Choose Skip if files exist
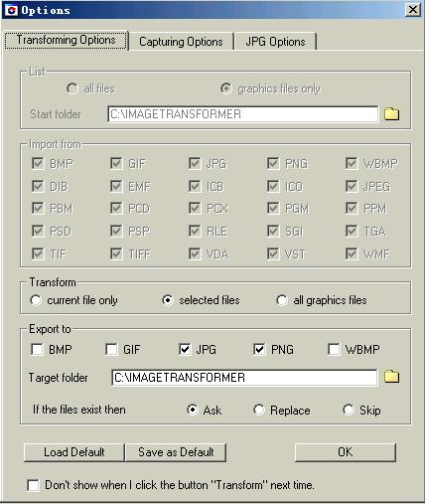425x504 pixels. 349,410
